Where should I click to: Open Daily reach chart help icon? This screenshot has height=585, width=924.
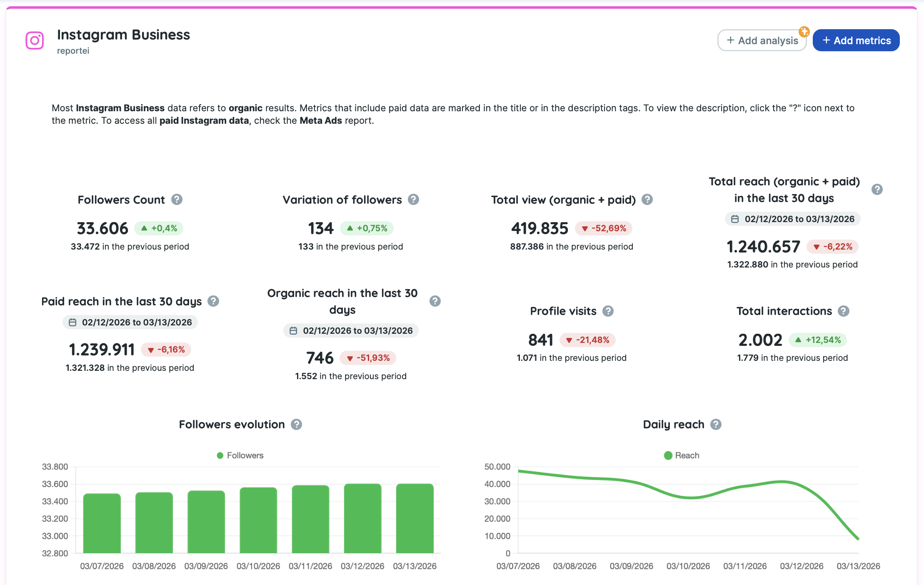[x=716, y=425]
